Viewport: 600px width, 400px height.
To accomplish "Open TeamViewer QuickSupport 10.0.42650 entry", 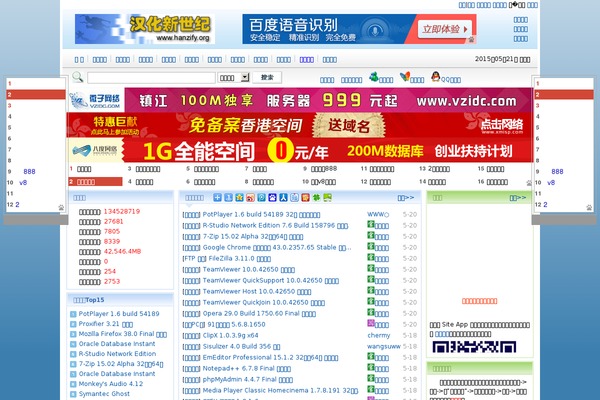I will 271,281.
